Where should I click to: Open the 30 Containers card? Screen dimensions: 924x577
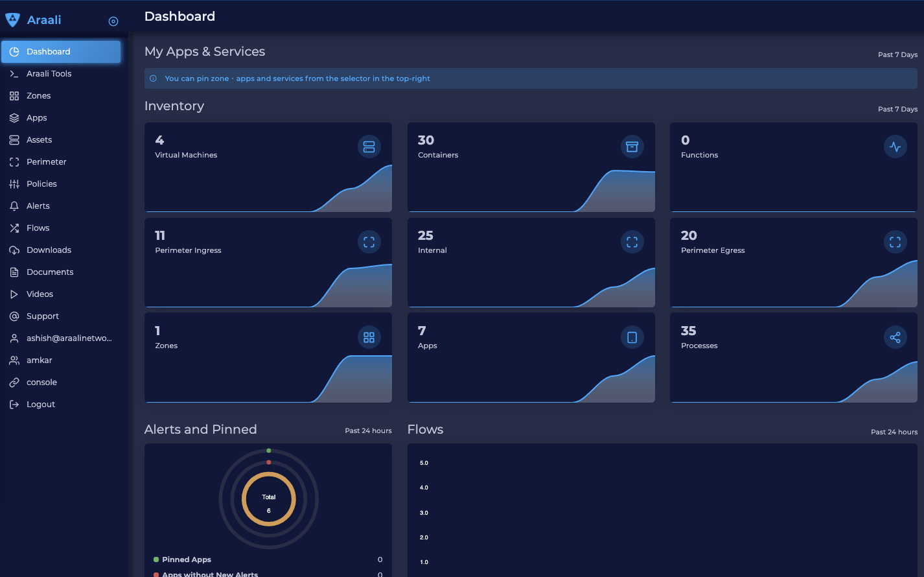tap(531, 167)
